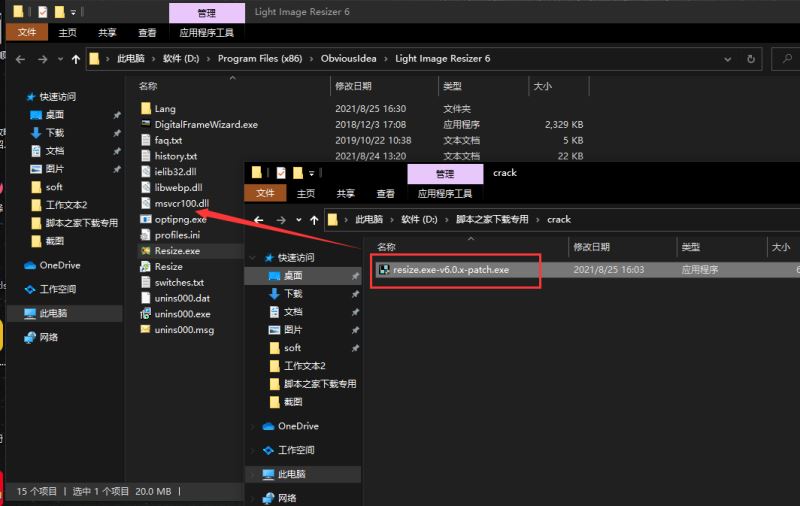Select the 管理 tab in crack window
This screenshot has height=506, width=800.
[x=445, y=174]
